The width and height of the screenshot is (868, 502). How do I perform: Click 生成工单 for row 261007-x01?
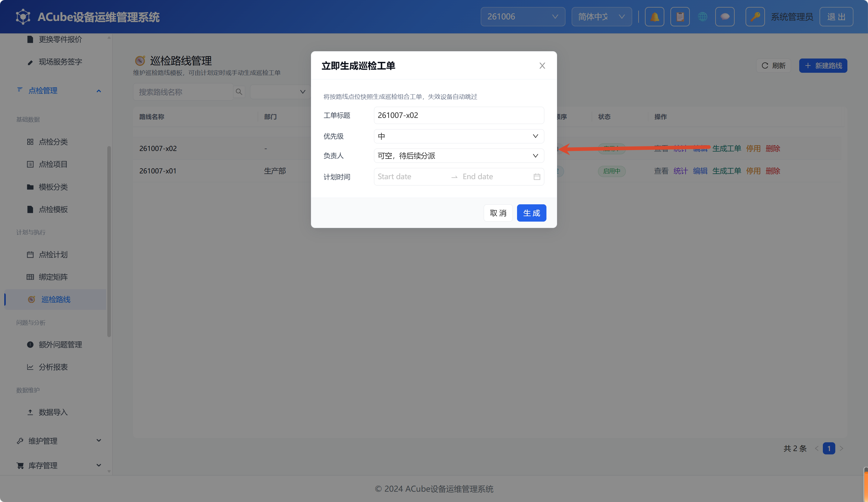coord(726,171)
